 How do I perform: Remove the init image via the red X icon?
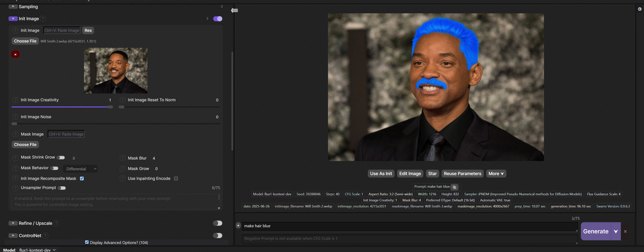(x=15, y=54)
